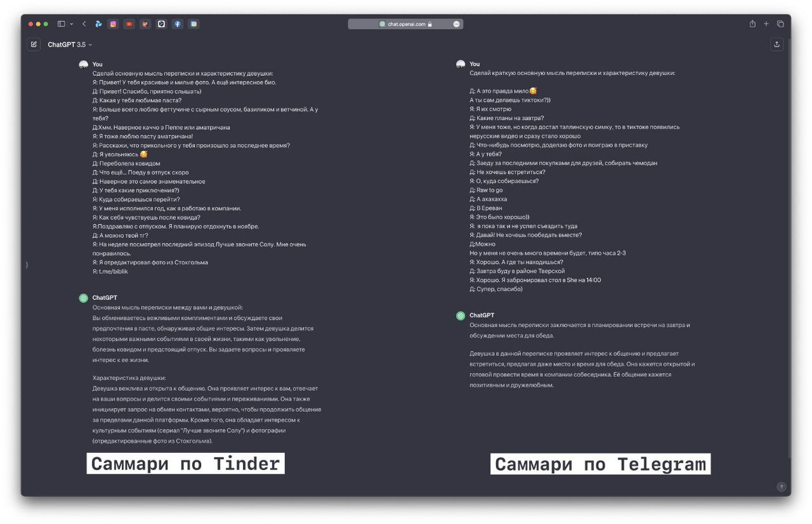812x524 pixels.
Task: Open the YouTube pinned tab
Action: pyautogui.click(x=129, y=24)
